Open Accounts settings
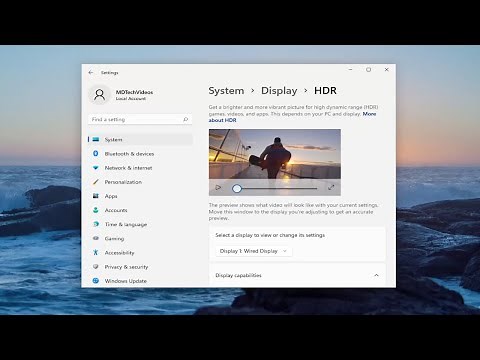The height and width of the screenshot is (360, 480). point(140,210)
